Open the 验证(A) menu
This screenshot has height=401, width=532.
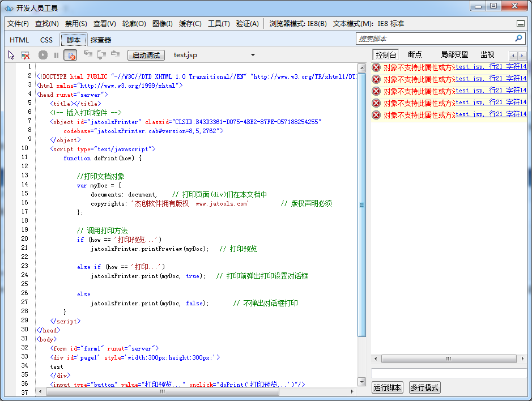pyautogui.click(x=248, y=24)
